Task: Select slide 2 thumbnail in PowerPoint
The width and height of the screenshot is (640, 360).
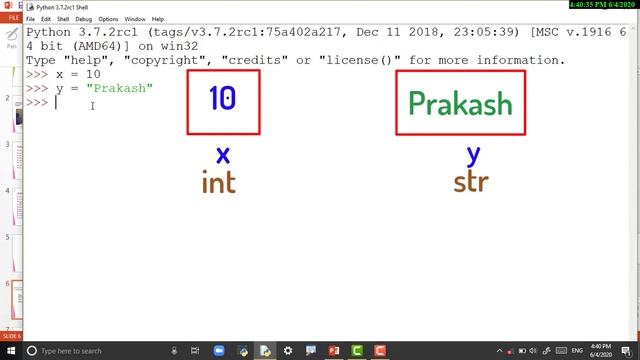Action: coord(18,113)
